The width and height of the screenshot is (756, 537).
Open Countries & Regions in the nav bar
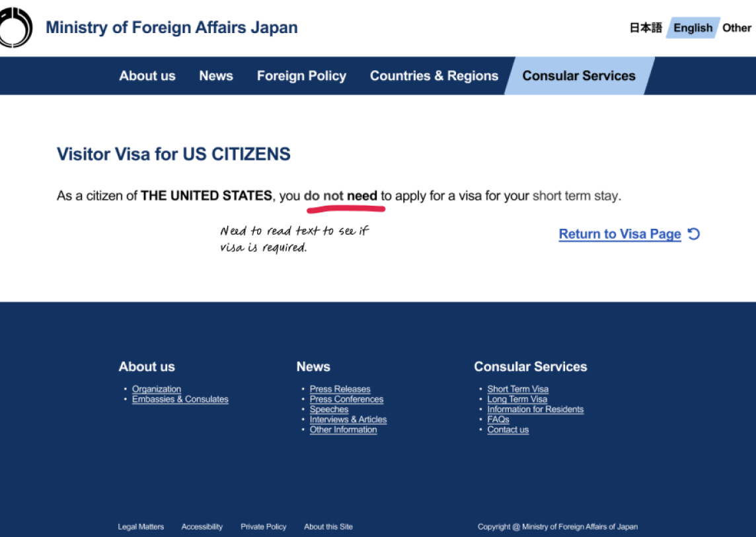click(x=434, y=76)
